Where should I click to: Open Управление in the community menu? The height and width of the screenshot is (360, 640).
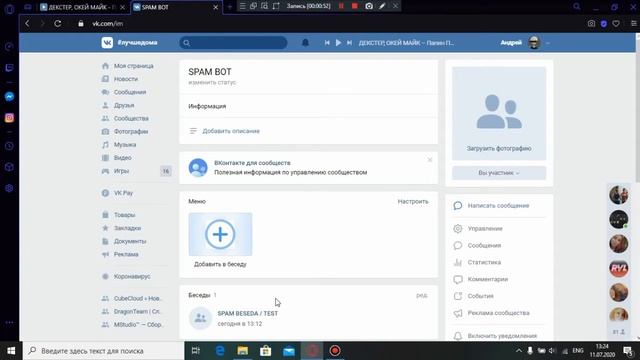coord(485,229)
